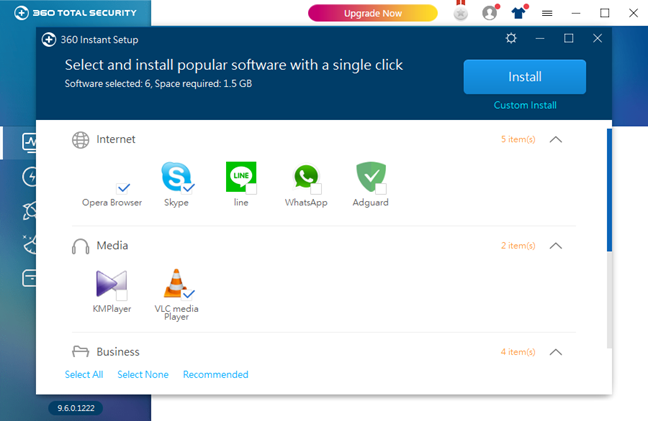
Task: Collapse the Internet section chevron
Action: (556, 140)
